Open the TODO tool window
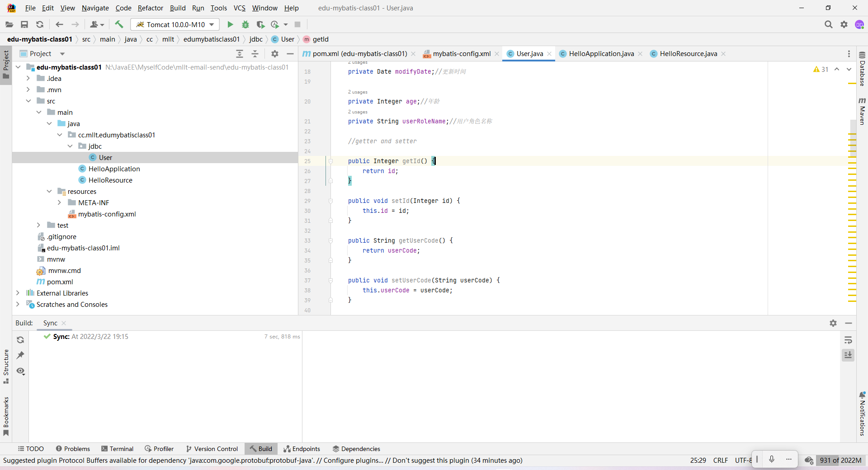868x470 pixels. tap(31, 449)
